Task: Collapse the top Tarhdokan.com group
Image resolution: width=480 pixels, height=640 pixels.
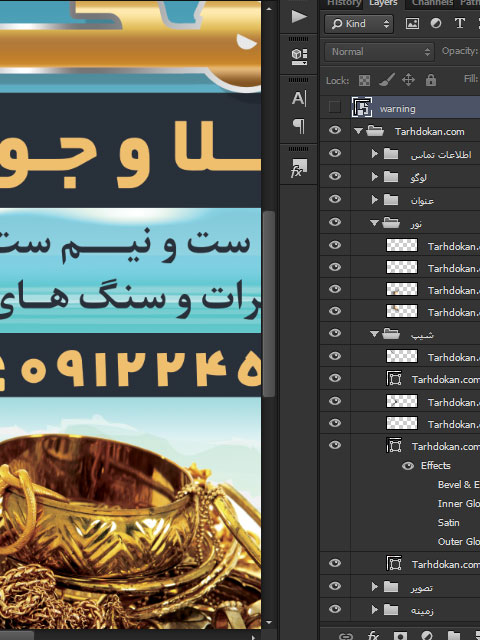Action: coord(358,131)
